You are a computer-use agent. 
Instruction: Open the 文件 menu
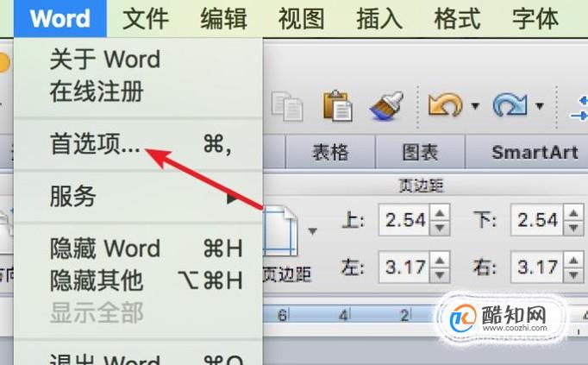click(146, 19)
